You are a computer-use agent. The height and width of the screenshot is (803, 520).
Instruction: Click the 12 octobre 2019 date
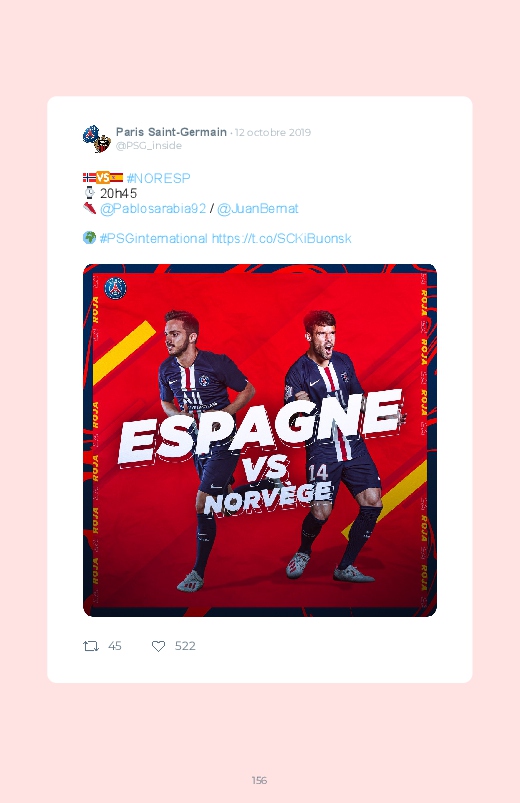(273, 133)
